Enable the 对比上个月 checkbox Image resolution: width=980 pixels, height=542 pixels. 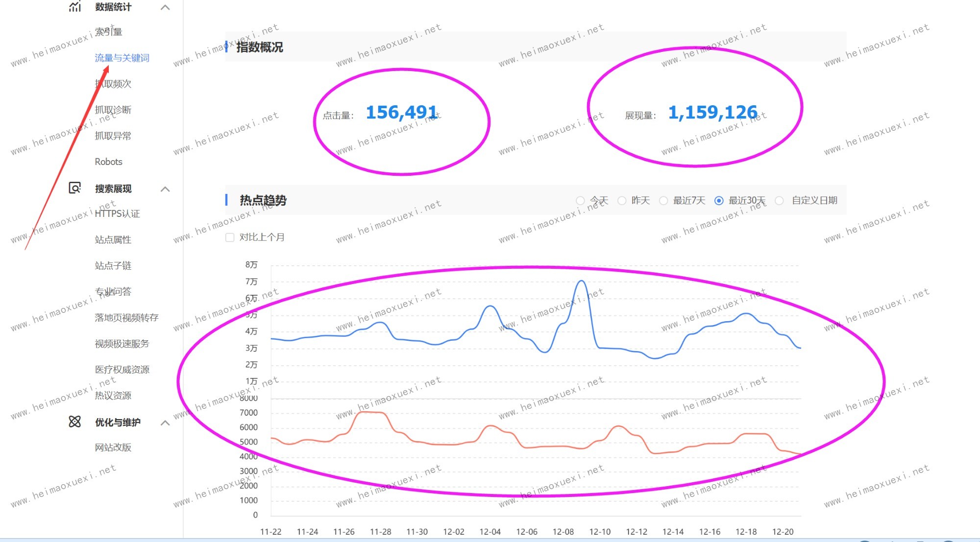tap(230, 237)
